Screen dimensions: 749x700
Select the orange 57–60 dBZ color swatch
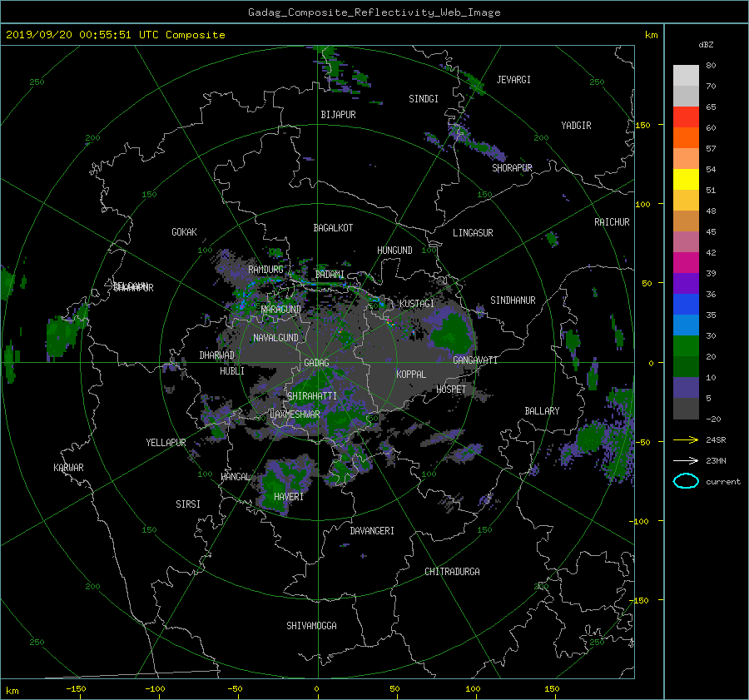tap(686, 138)
